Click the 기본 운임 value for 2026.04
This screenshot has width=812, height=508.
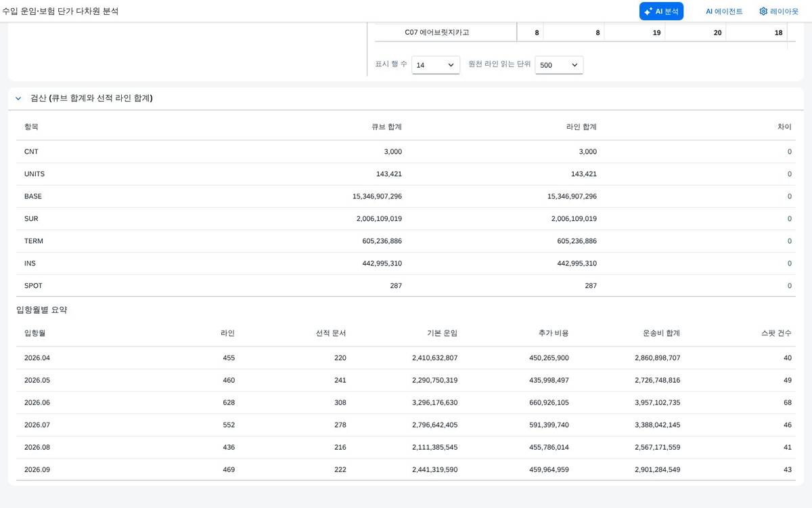click(434, 358)
